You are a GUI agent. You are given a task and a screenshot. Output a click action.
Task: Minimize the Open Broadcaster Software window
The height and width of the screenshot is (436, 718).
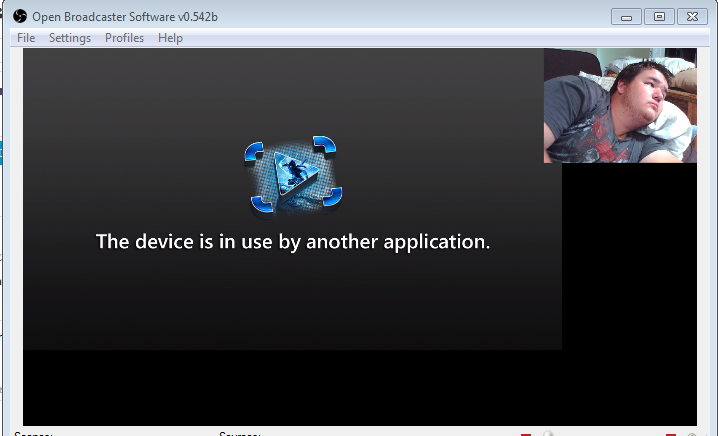(626, 17)
